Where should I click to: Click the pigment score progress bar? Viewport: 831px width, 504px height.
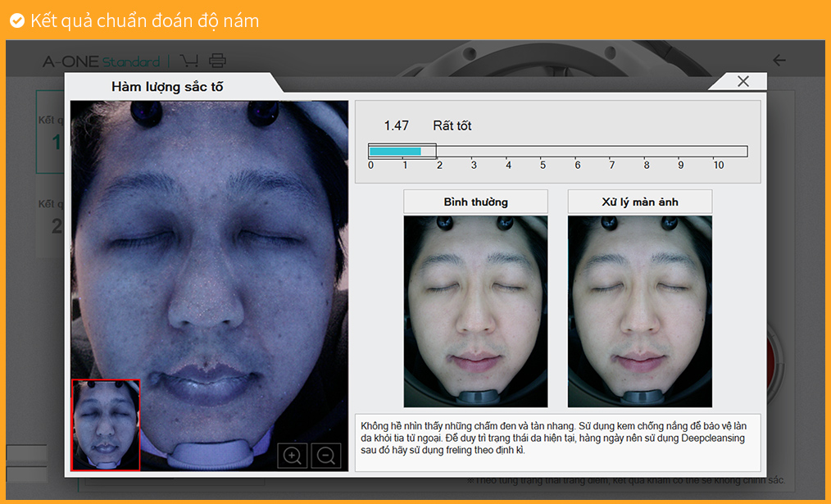557,151
